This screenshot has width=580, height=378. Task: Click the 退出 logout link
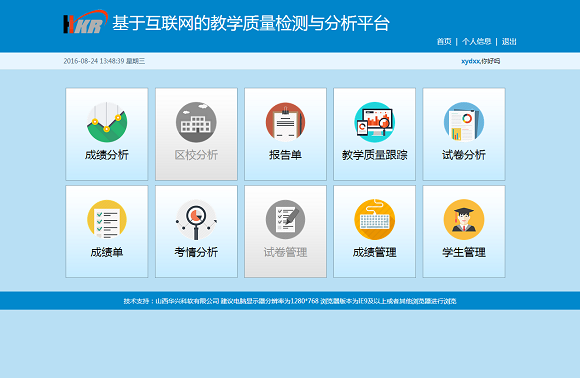(509, 41)
